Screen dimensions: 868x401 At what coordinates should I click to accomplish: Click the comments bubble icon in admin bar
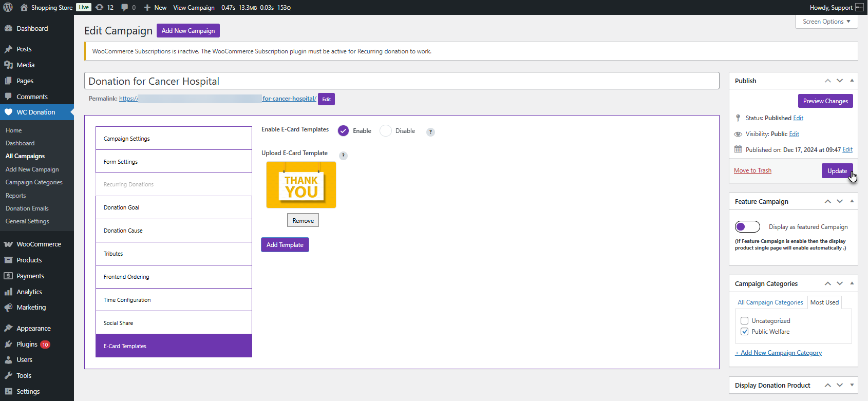pos(125,7)
